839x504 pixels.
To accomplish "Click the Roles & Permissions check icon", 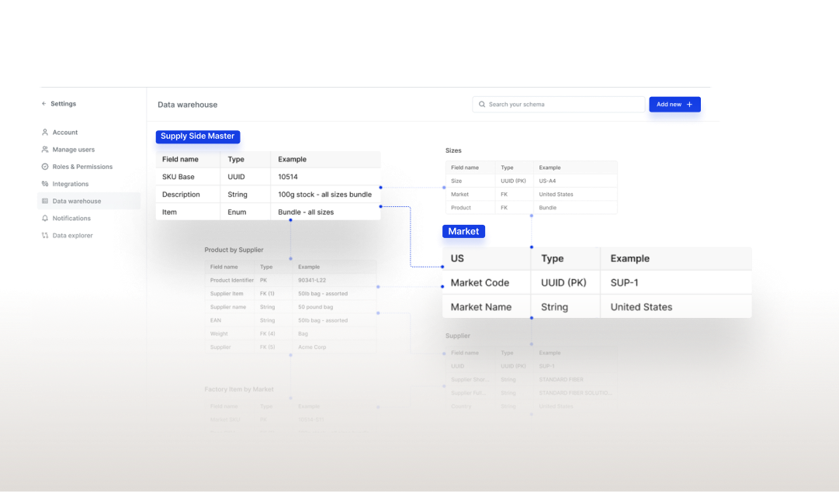I will pos(45,167).
